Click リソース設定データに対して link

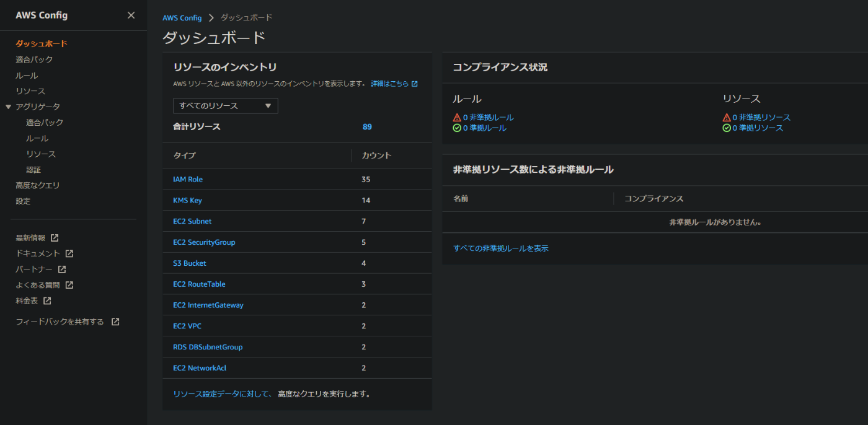222,394
